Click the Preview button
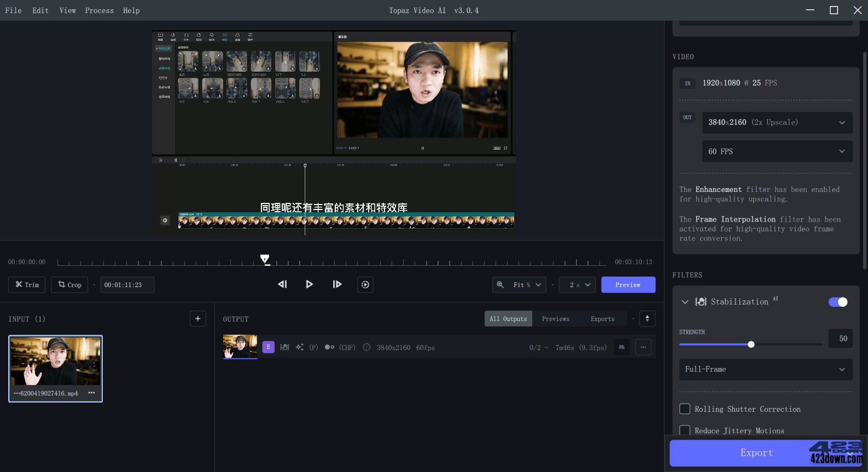868x472 pixels. point(628,285)
